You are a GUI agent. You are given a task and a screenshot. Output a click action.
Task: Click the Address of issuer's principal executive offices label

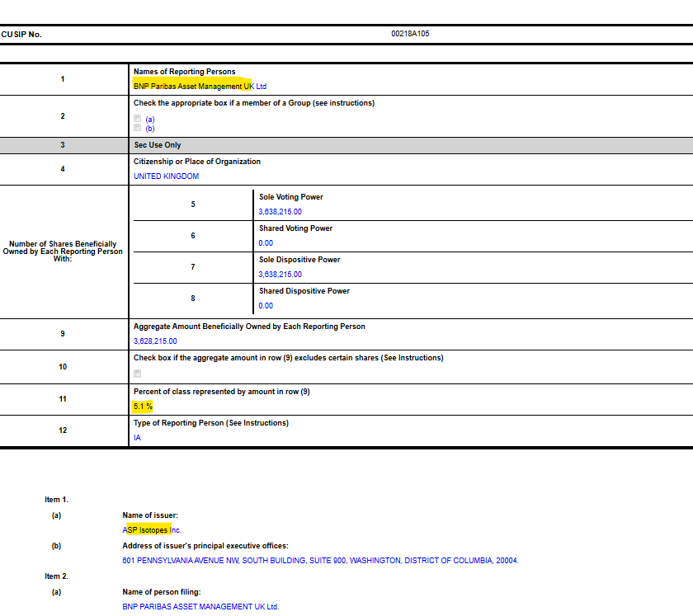(x=205, y=546)
